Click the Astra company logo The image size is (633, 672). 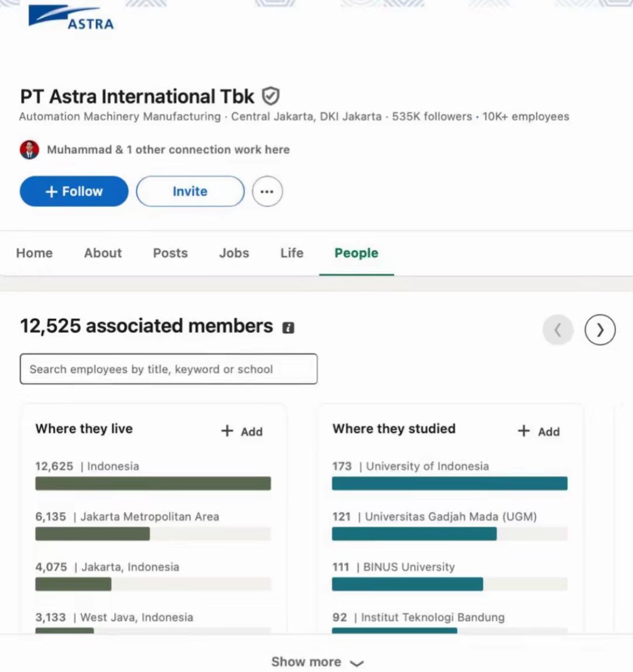tap(71, 17)
